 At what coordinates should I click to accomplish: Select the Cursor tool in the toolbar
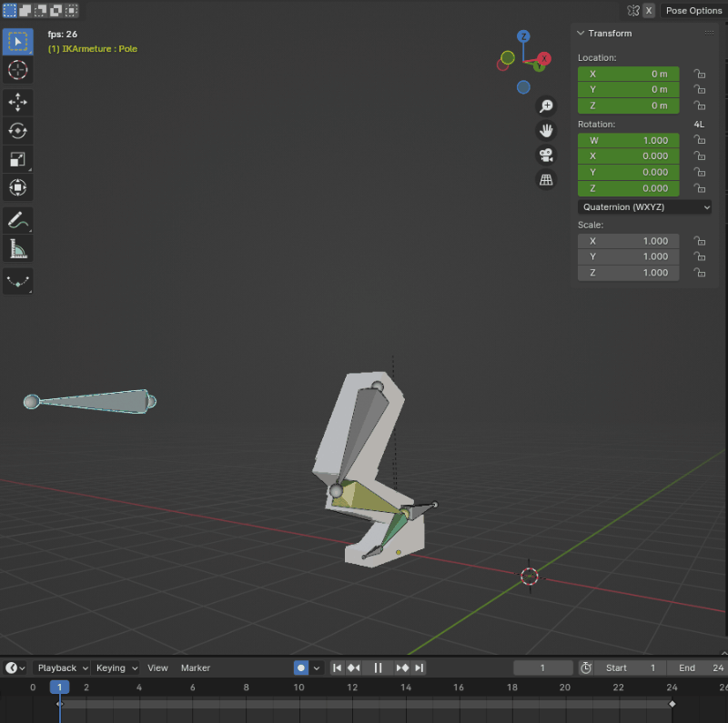coord(18,70)
